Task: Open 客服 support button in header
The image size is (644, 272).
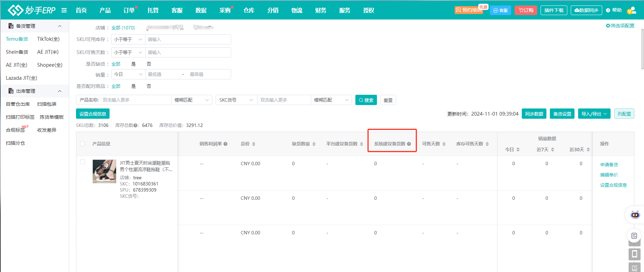Action: (501, 10)
